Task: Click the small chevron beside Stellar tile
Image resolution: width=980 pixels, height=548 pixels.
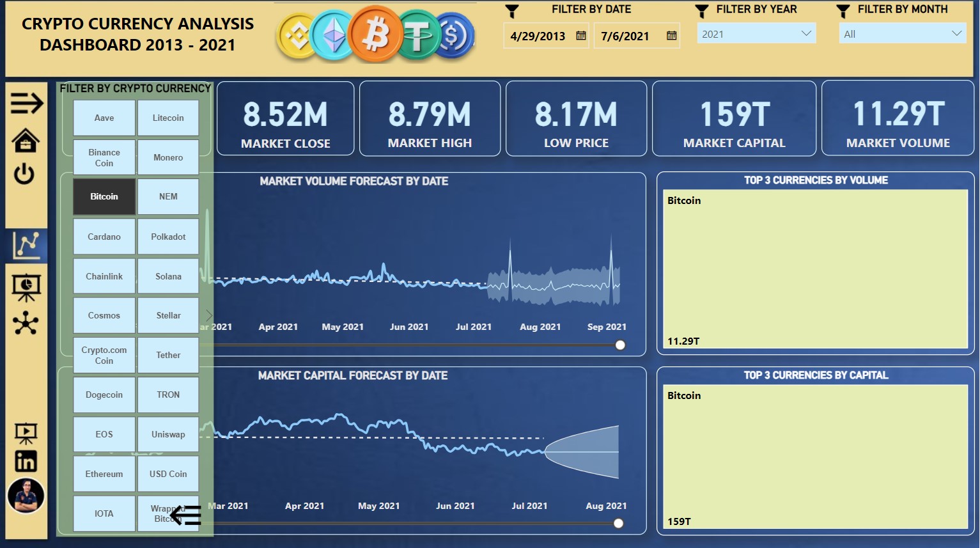Action: pyautogui.click(x=209, y=315)
